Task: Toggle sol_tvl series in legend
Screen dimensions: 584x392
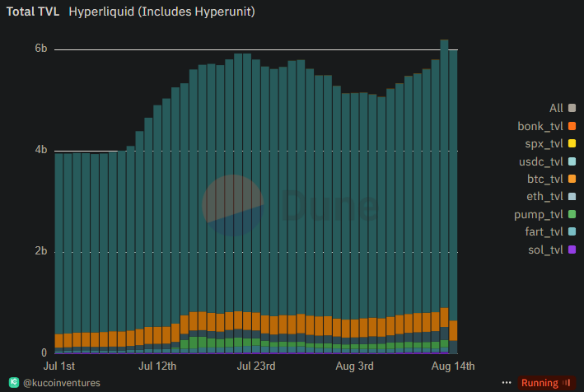Action: point(552,250)
